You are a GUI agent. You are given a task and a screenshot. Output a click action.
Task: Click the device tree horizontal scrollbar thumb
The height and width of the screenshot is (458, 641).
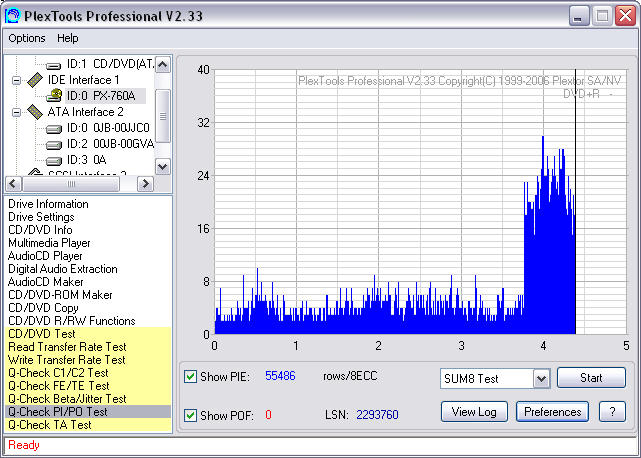click(x=71, y=184)
